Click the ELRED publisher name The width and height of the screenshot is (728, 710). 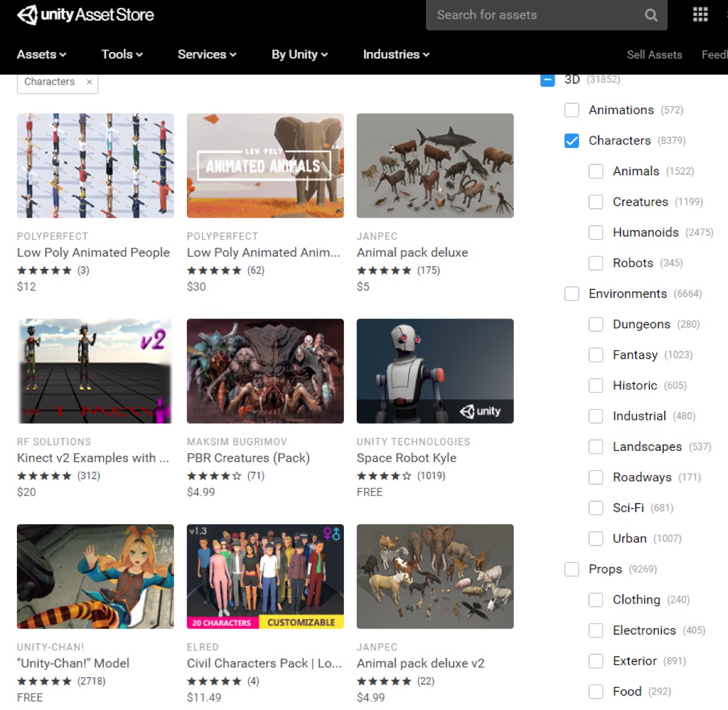pyautogui.click(x=203, y=647)
